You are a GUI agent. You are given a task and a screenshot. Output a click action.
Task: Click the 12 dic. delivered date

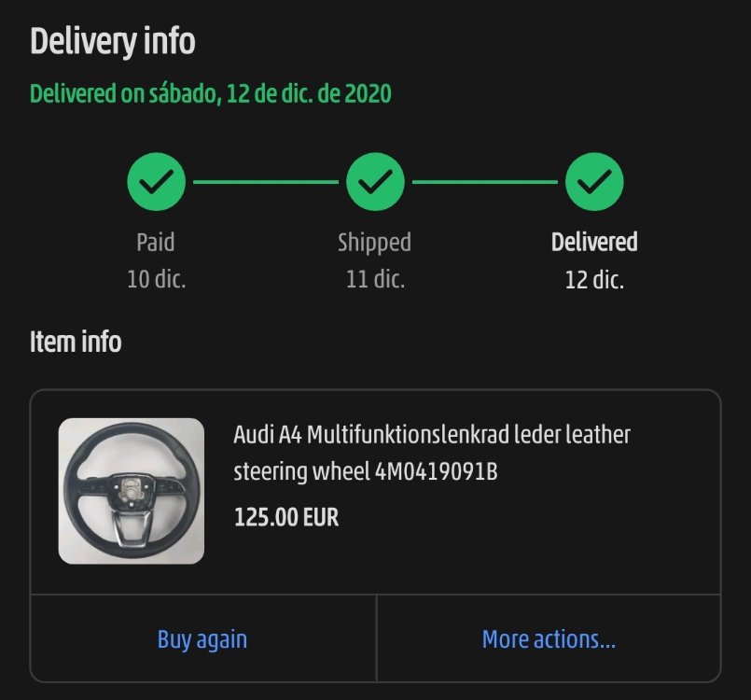coord(594,280)
